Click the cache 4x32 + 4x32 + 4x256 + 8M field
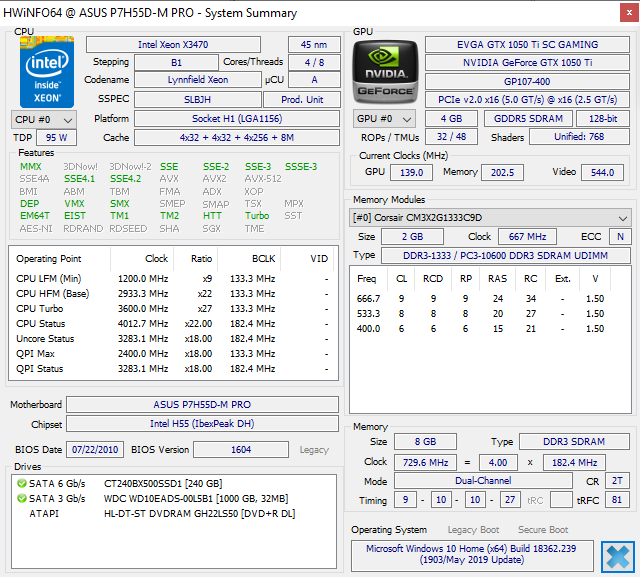640x577 pixels. 237,138
